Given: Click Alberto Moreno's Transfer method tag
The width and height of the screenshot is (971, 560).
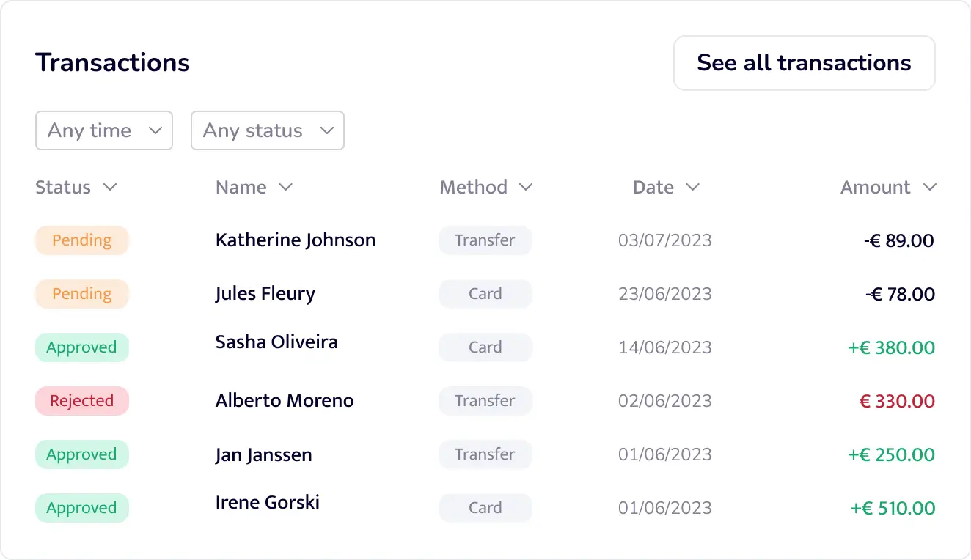Looking at the screenshot, I should coord(485,401).
